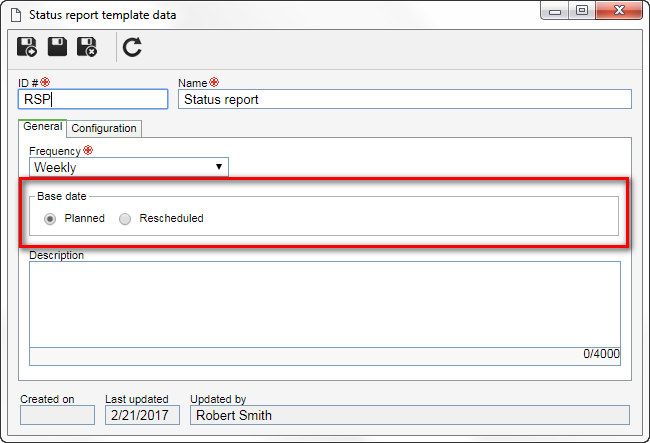
Task: Click the Refresh circular arrow icon
Action: click(x=132, y=47)
